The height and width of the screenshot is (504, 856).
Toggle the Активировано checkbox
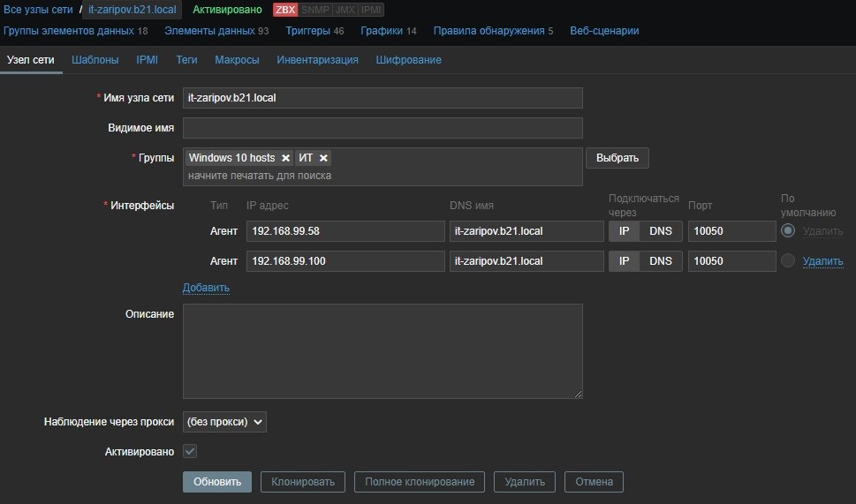click(x=190, y=452)
